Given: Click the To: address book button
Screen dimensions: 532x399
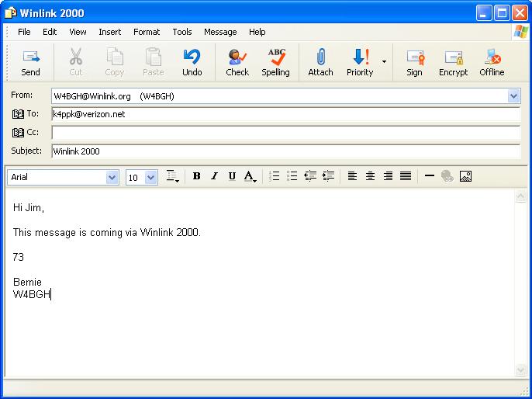Looking at the screenshot, I should click(x=25, y=114).
